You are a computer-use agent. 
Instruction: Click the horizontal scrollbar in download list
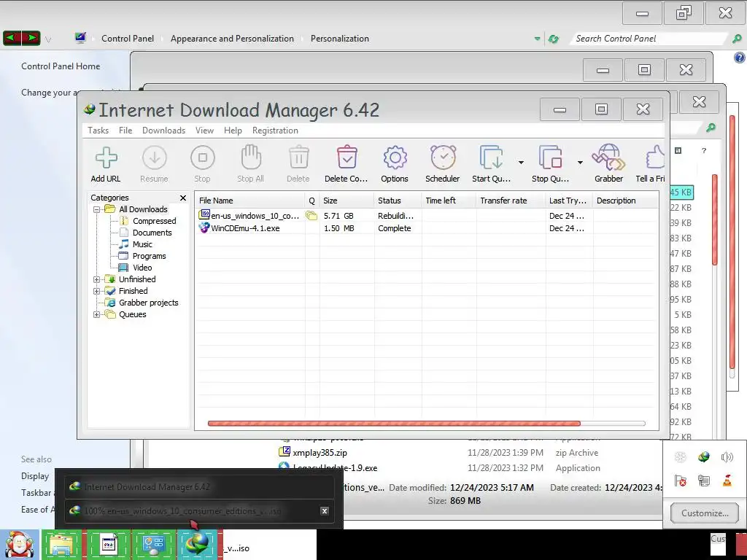coord(394,424)
